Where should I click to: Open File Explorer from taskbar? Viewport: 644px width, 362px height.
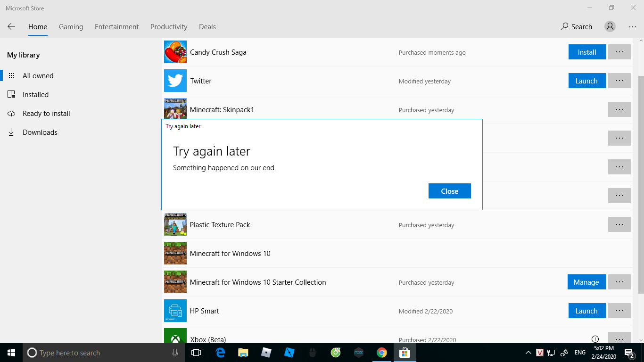243,353
